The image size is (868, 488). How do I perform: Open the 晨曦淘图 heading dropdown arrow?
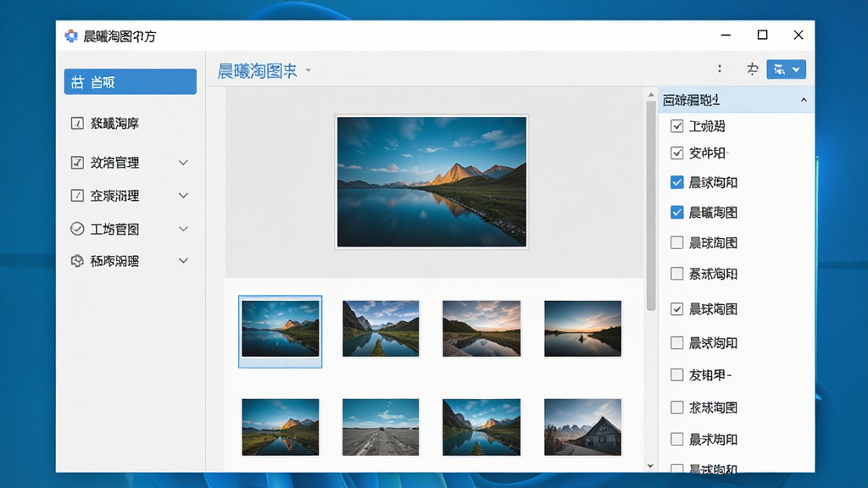309,70
